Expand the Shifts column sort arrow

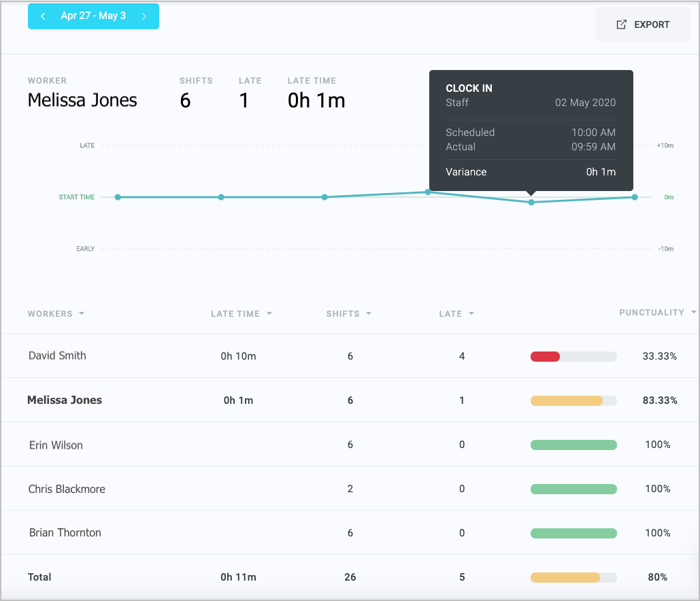tap(369, 314)
